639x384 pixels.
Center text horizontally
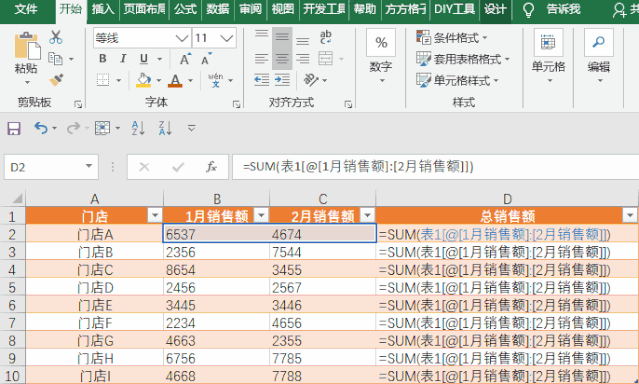point(282,59)
